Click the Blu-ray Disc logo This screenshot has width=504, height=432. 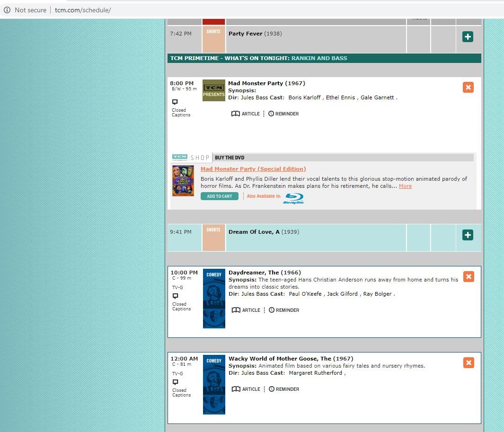(294, 198)
